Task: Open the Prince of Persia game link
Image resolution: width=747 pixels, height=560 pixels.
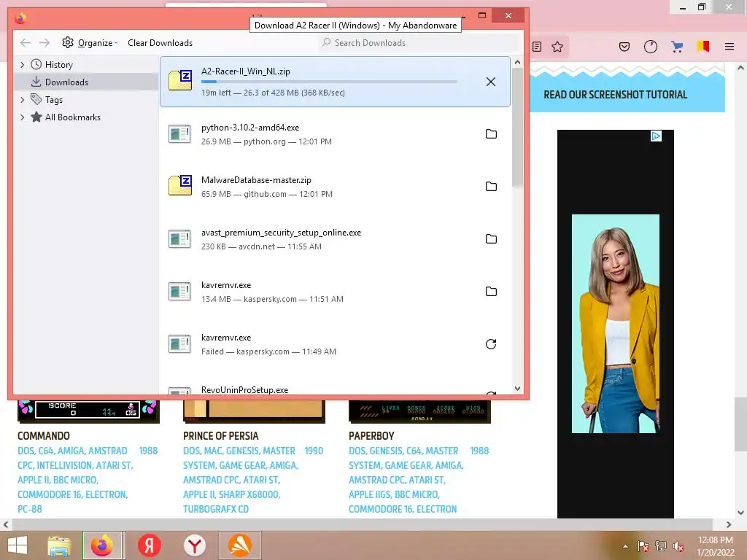Action: click(x=220, y=436)
